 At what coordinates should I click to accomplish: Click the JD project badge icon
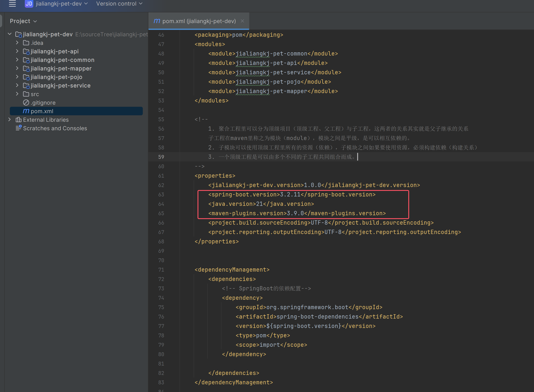coord(29,4)
